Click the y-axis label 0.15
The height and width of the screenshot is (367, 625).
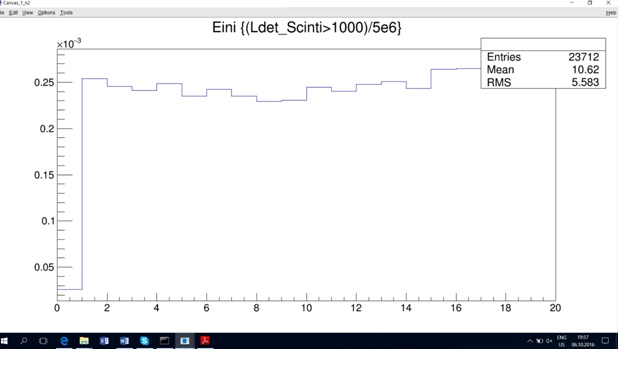[x=44, y=175]
